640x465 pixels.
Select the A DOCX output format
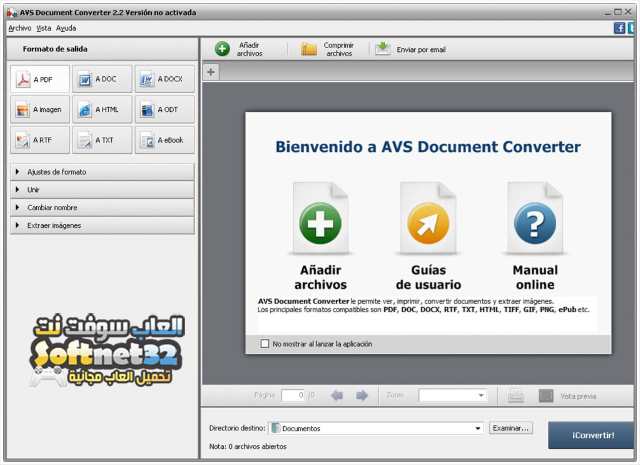(164, 79)
